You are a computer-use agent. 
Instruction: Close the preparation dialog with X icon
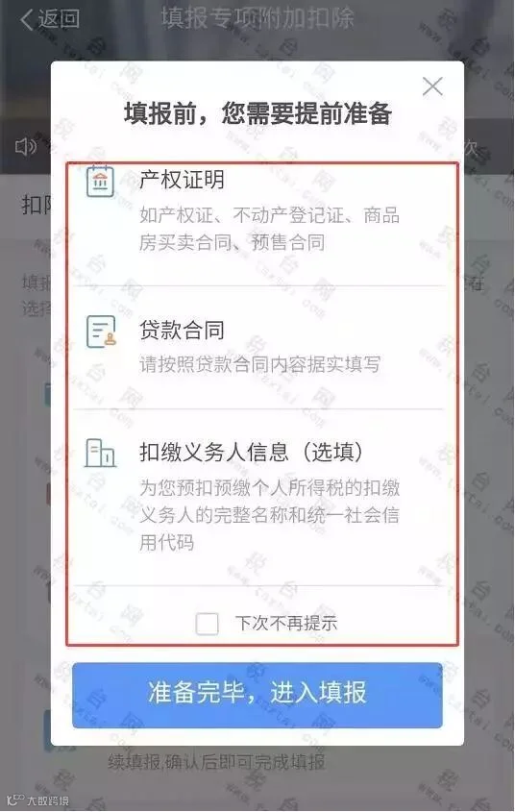pos(432,86)
